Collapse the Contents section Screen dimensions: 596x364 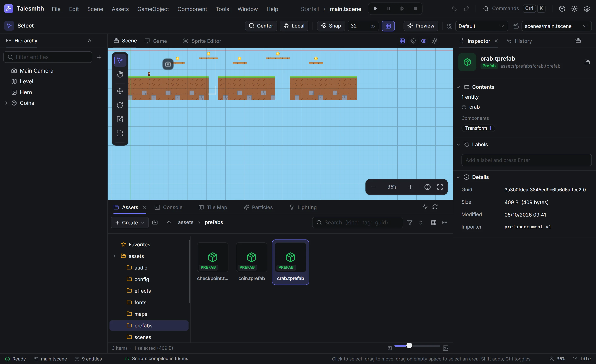458,87
